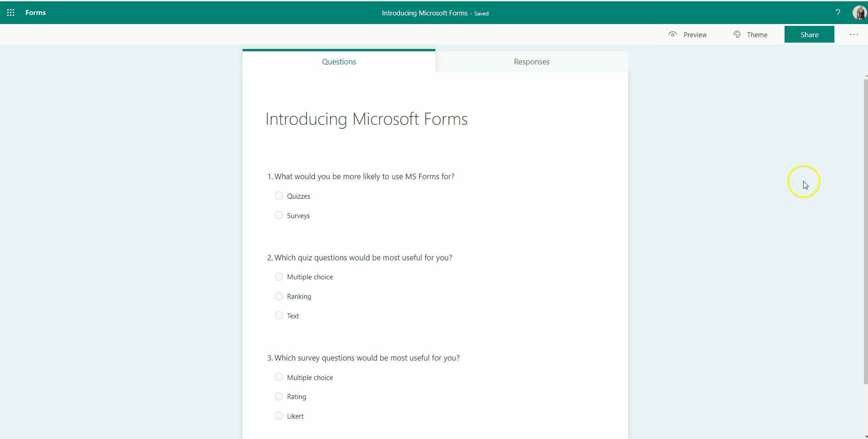
Task: Select the Quizzes radio option
Action: point(279,195)
